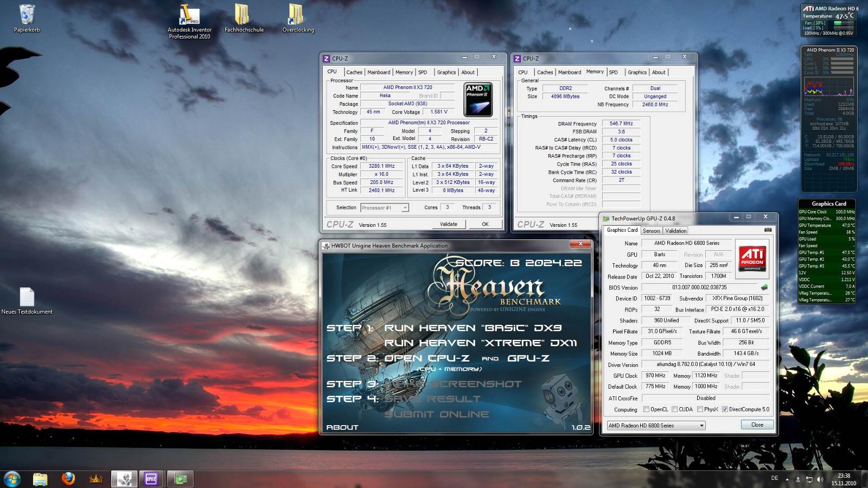Click the BIOS Version field in GPU-Z

[699, 287]
